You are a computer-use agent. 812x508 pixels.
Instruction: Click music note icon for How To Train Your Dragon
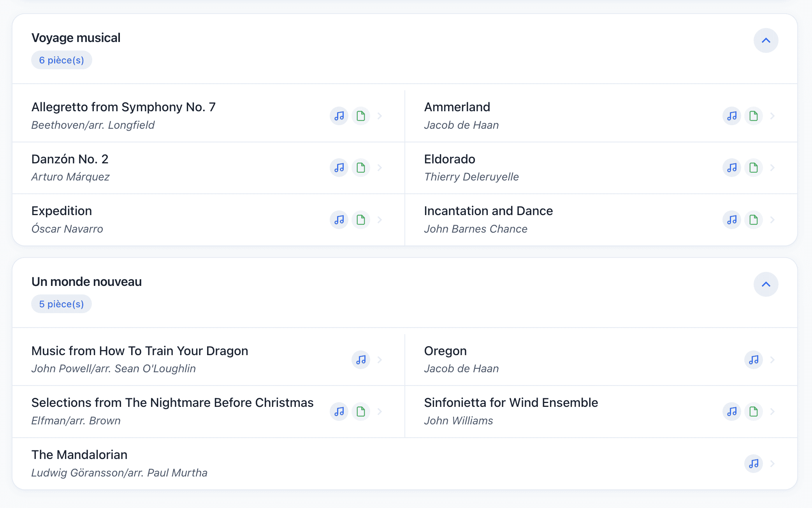click(361, 360)
